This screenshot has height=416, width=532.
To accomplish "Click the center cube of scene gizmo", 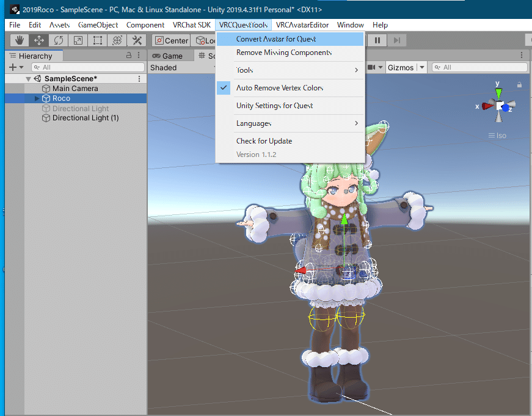I will click(499, 106).
